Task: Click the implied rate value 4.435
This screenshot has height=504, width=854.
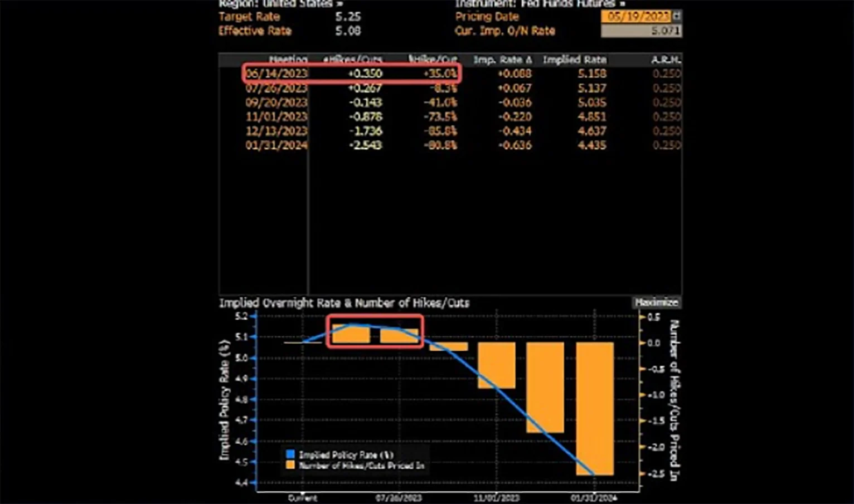Action: tap(592, 145)
